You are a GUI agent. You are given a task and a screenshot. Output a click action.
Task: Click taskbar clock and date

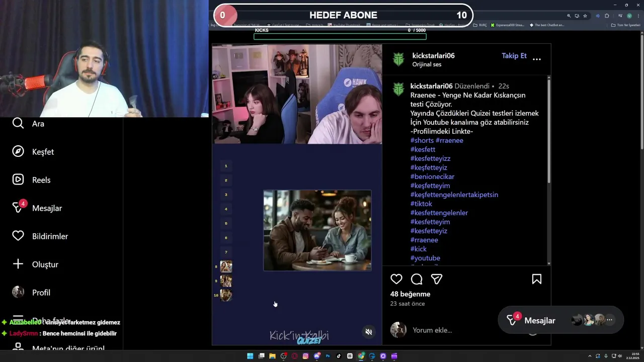633,356
